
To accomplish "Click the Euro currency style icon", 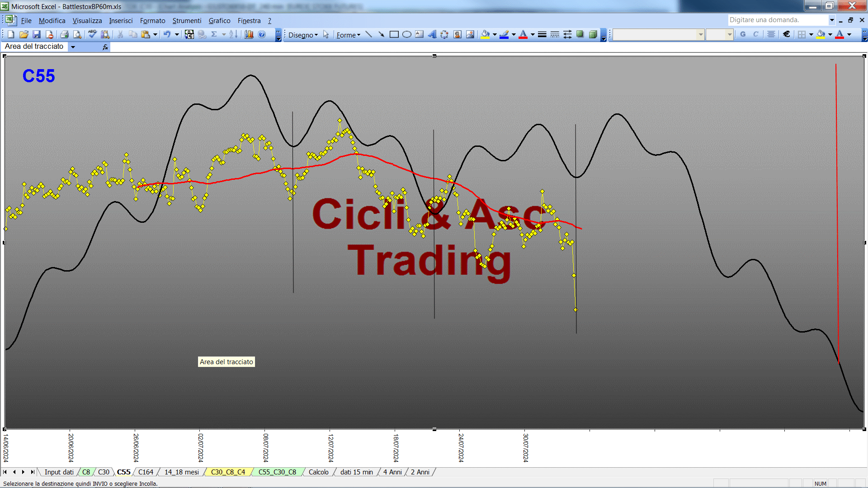I will coord(787,34).
